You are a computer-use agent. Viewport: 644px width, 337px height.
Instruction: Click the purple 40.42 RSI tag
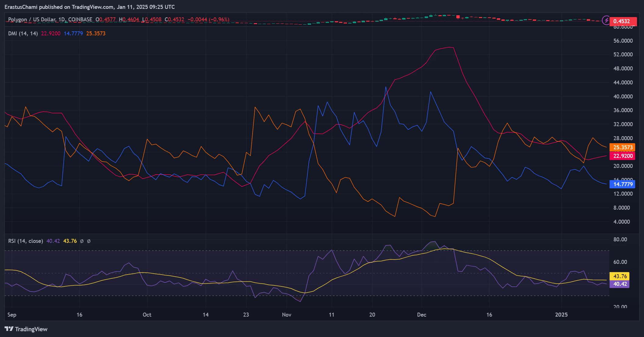pyautogui.click(x=620, y=284)
